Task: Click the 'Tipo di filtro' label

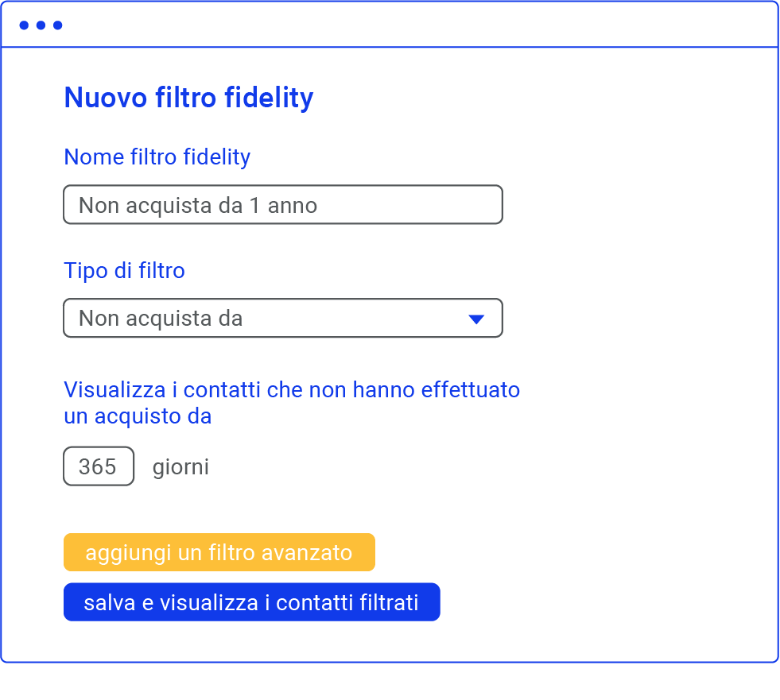Action: (124, 271)
